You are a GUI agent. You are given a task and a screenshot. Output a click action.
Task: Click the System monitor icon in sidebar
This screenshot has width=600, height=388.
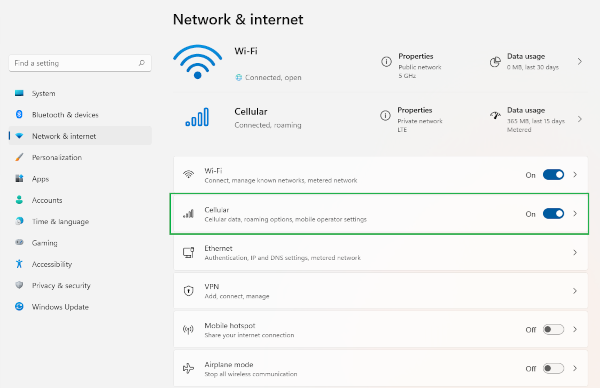coord(19,93)
